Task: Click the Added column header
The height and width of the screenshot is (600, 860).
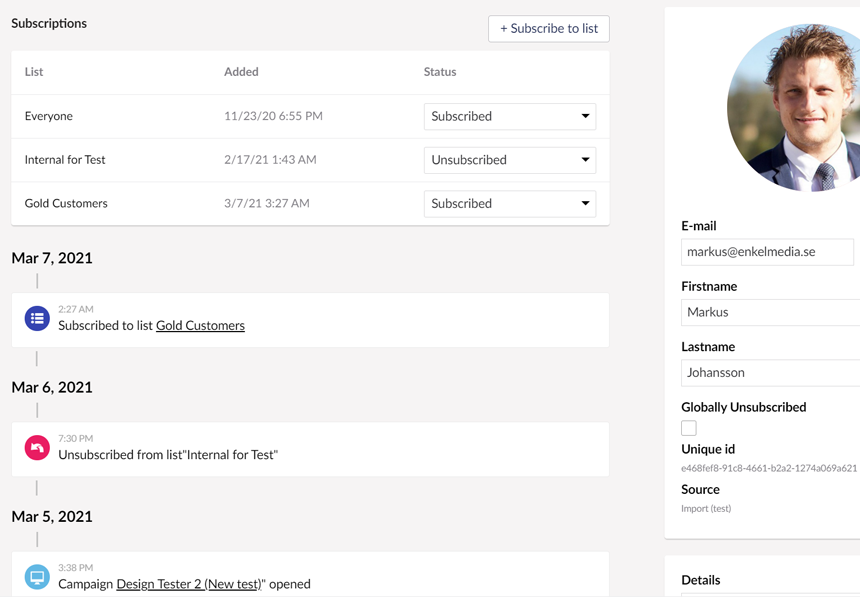Action: pyautogui.click(x=241, y=72)
